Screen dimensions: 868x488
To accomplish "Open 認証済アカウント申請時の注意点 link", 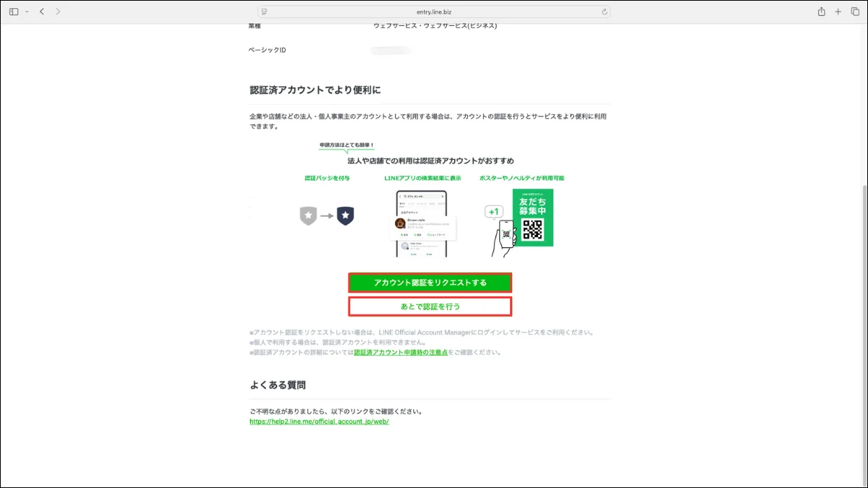I will [x=401, y=352].
